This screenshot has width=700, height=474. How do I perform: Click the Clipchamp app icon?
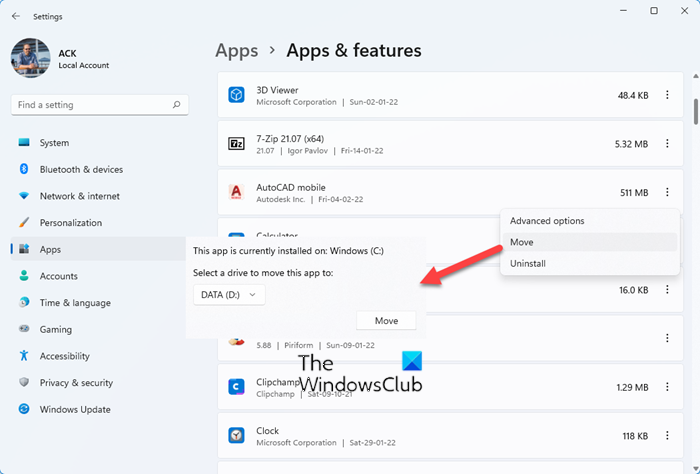click(236, 386)
